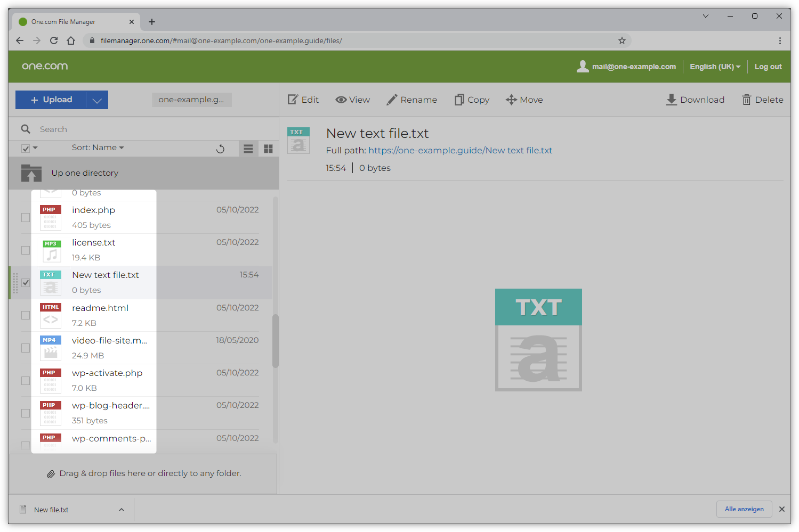Expand the Upload button dropdown arrow
This screenshot has width=799, height=532.
[97, 100]
